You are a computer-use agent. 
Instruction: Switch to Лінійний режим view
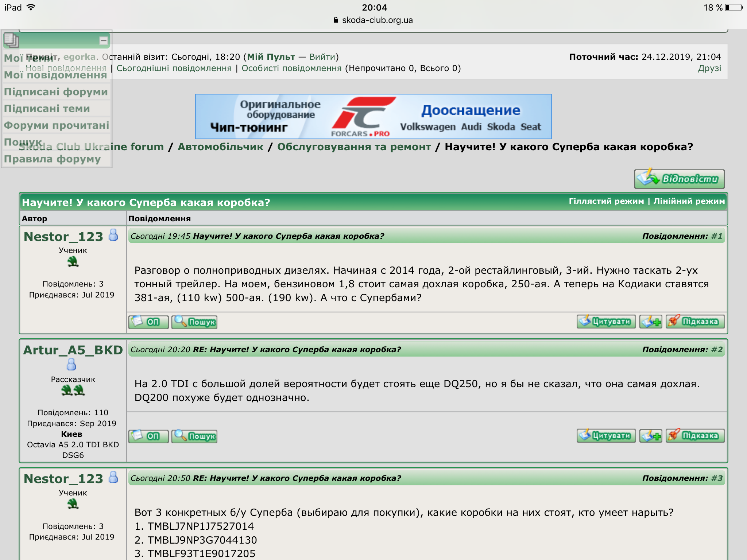pyautogui.click(x=689, y=201)
